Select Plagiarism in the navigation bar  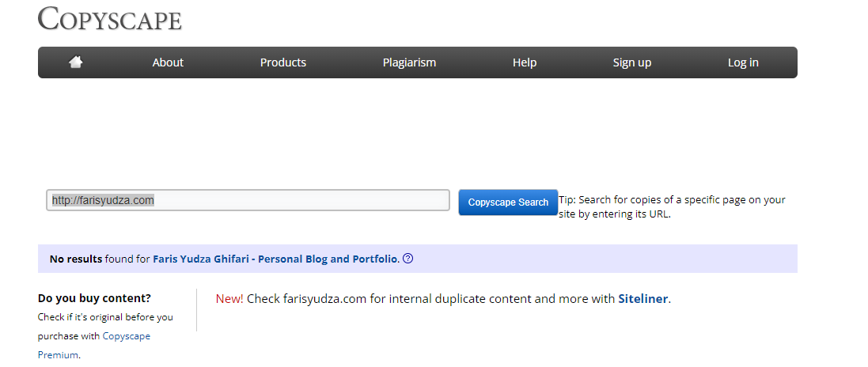pos(409,62)
